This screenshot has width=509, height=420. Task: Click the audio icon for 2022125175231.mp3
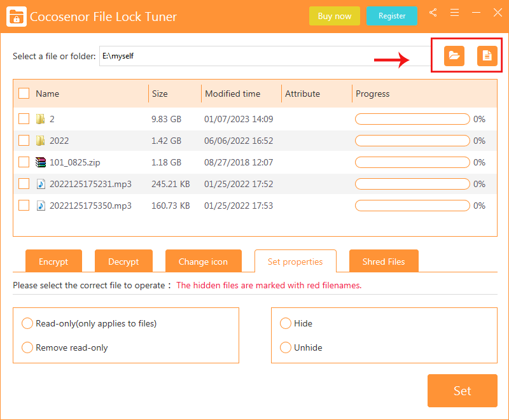41,184
